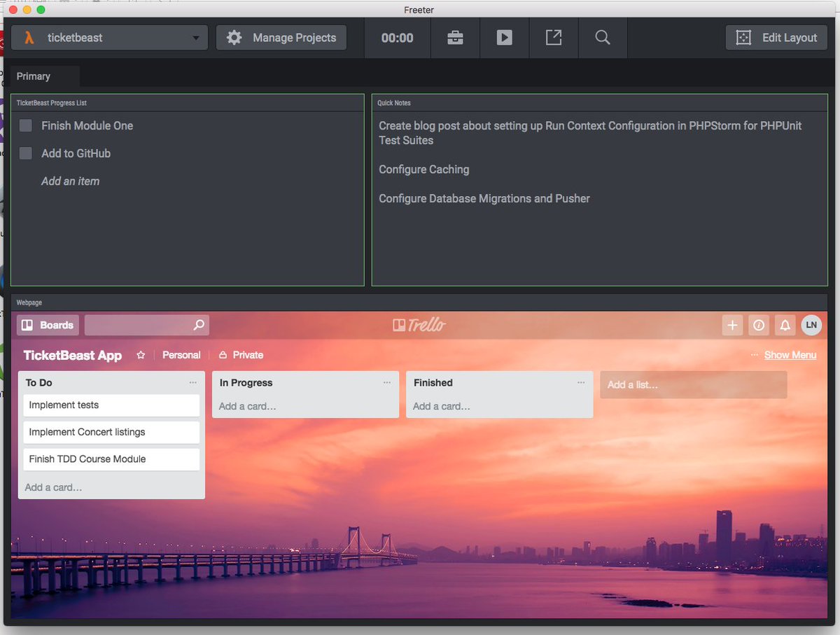Click the Add to GitHub item text
The width and height of the screenshot is (840, 635).
(76, 153)
